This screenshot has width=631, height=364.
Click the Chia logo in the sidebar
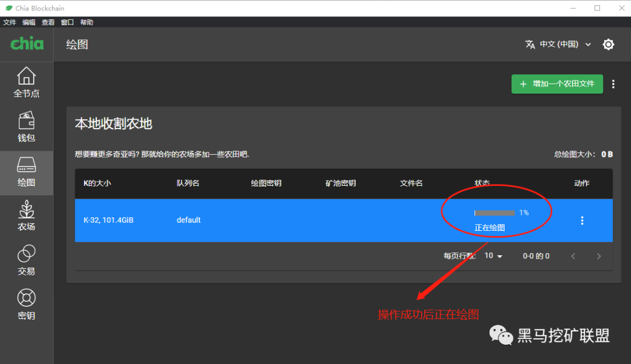pyautogui.click(x=26, y=44)
